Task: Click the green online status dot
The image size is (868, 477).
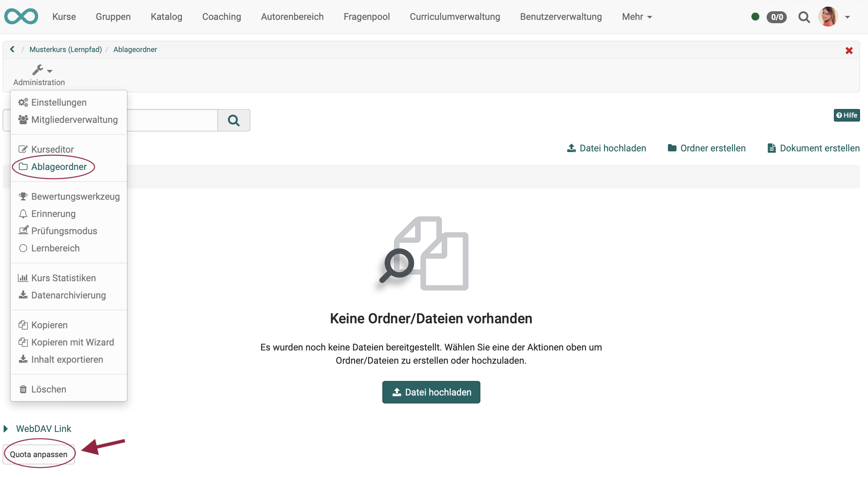Action: point(755,17)
